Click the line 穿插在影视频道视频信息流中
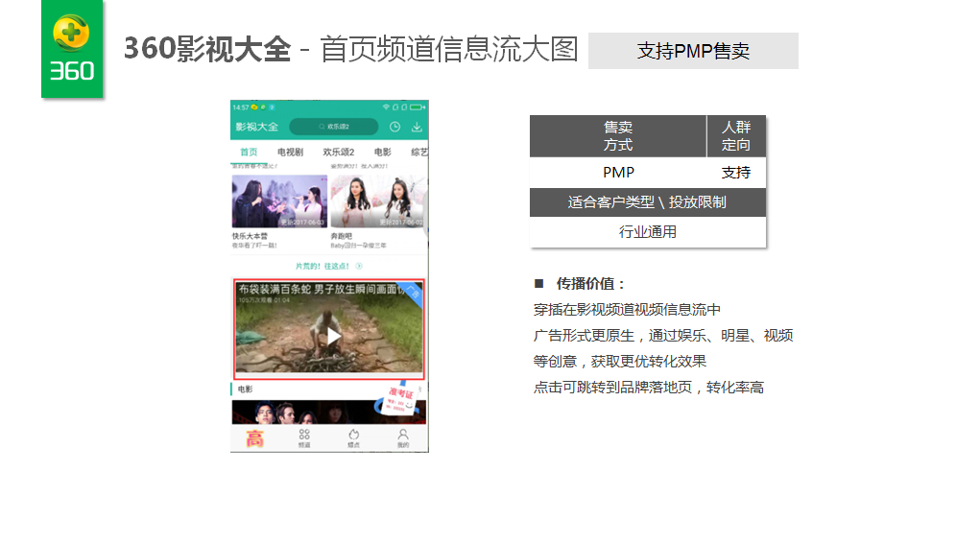 [x=627, y=310]
